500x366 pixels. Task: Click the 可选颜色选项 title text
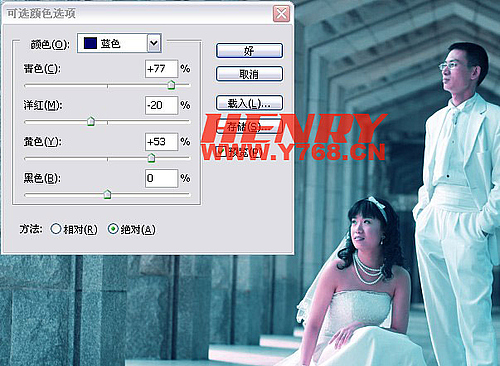[x=41, y=13]
